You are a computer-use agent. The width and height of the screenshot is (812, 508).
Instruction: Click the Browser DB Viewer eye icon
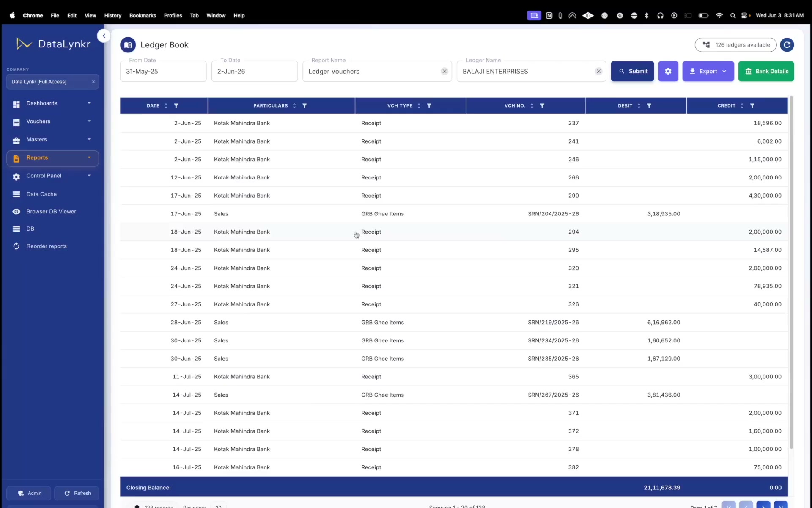click(16, 212)
